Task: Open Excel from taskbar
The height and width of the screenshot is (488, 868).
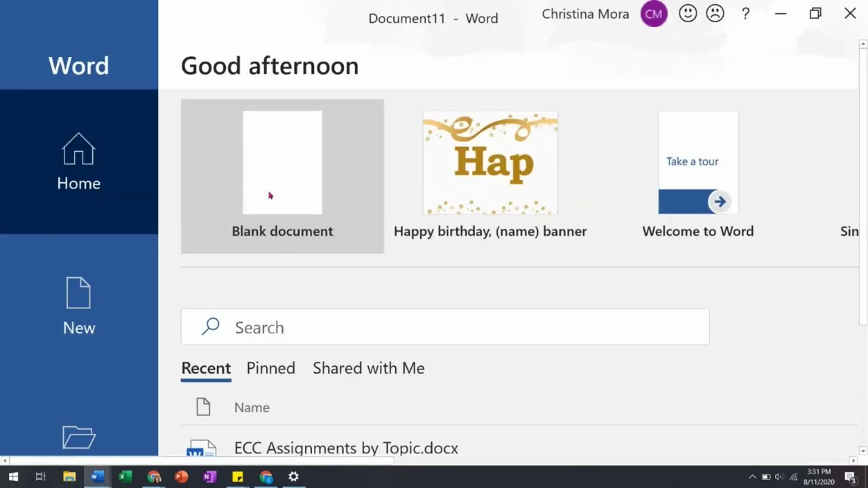Action: [x=125, y=476]
